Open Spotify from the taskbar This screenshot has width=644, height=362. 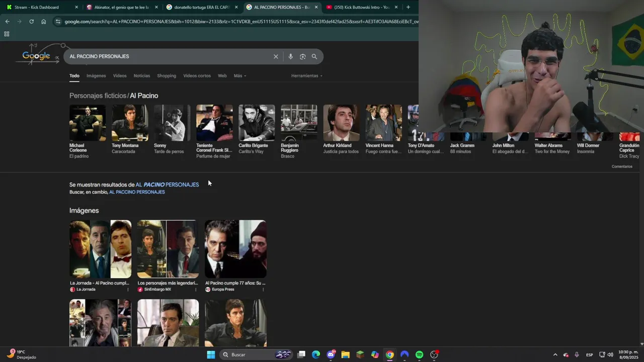(x=419, y=354)
